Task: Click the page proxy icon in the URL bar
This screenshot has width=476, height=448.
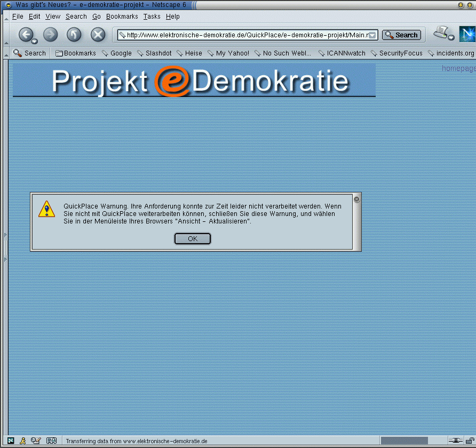Action: click(122, 35)
